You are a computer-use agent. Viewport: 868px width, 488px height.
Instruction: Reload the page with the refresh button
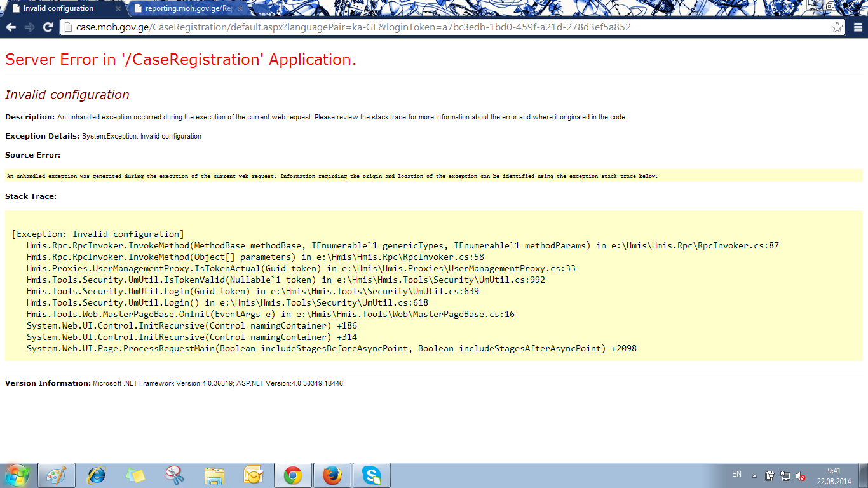48,27
